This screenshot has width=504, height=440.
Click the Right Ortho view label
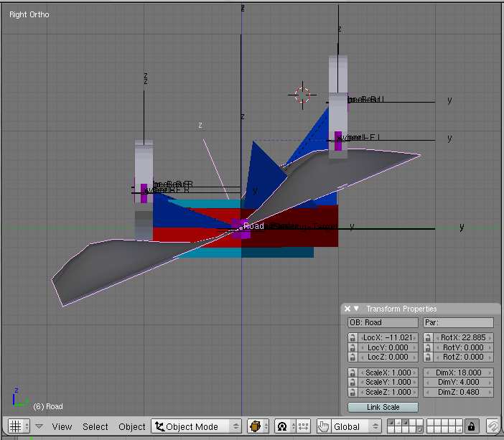29,14
